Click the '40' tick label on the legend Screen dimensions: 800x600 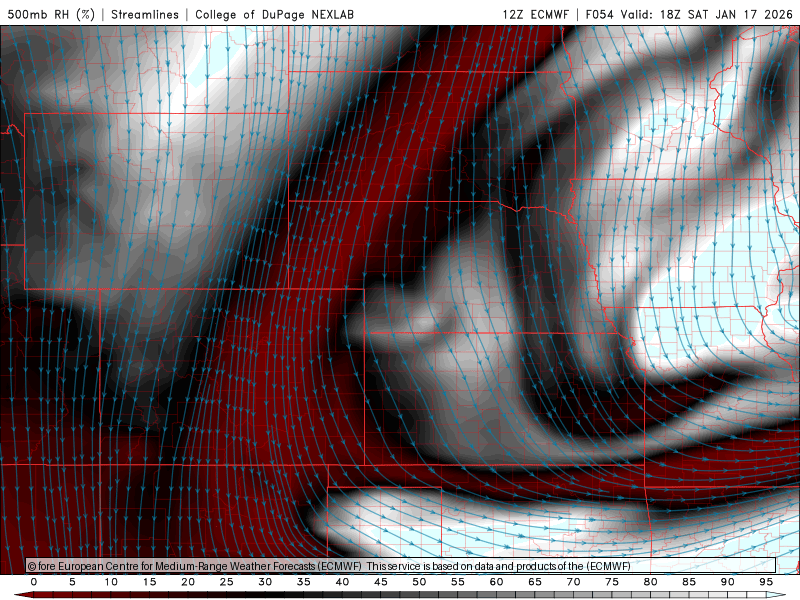tap(342, 582)
